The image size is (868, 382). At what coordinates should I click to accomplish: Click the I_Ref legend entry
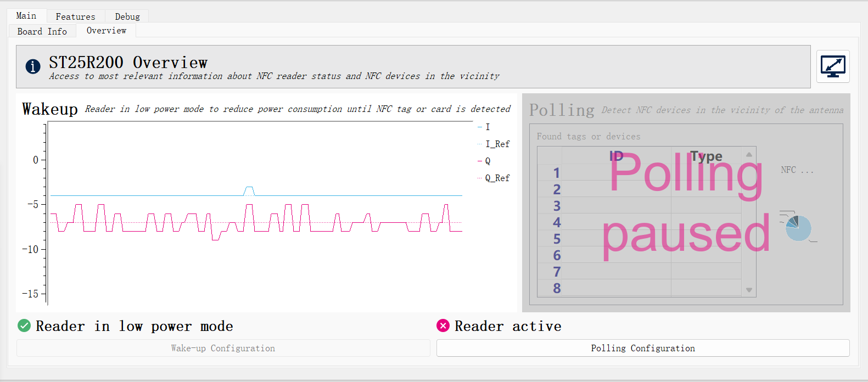tap(494, 144)
